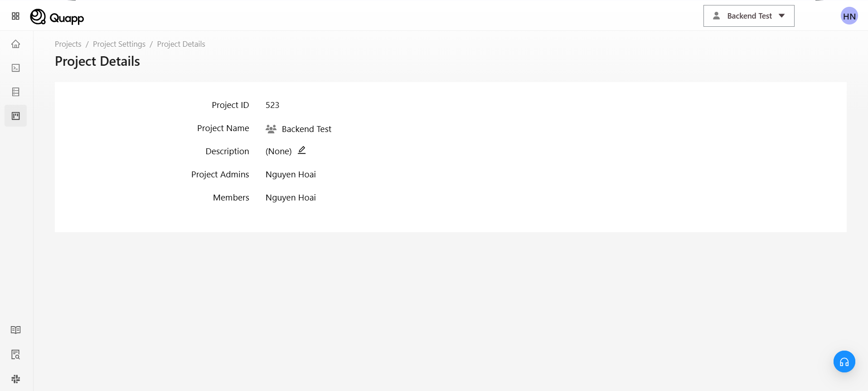Open the HN user avatar menu
This screenshot has width=868, height=391.
(849, 16)
